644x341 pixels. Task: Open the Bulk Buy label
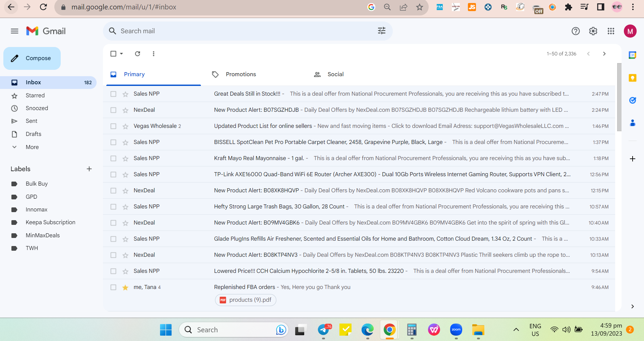(37, 184)
